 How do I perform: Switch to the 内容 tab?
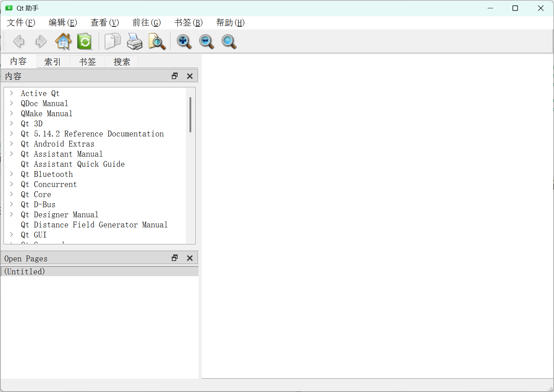pos(18,61)
